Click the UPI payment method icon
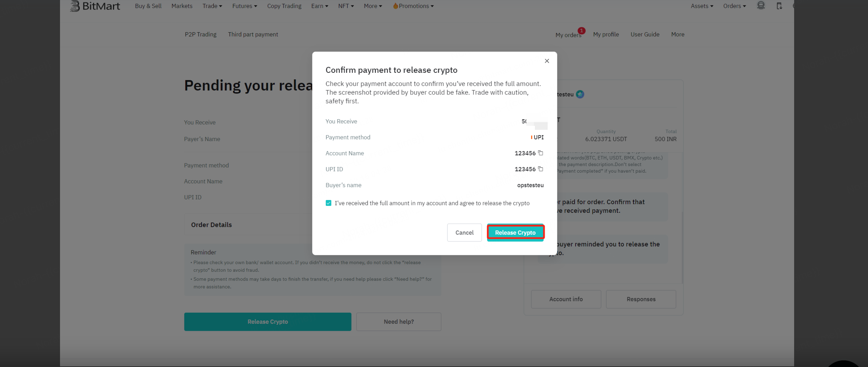868x367 pixels. click(531, 137)
